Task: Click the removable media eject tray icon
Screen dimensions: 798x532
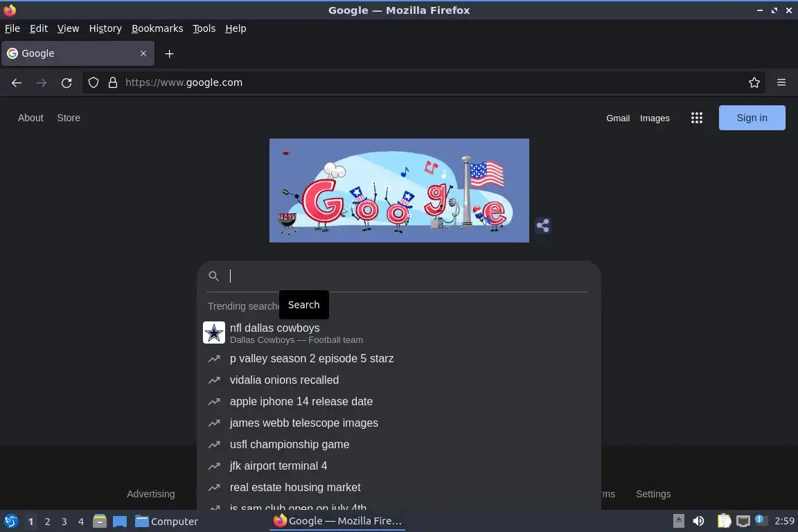Action: 678,521
